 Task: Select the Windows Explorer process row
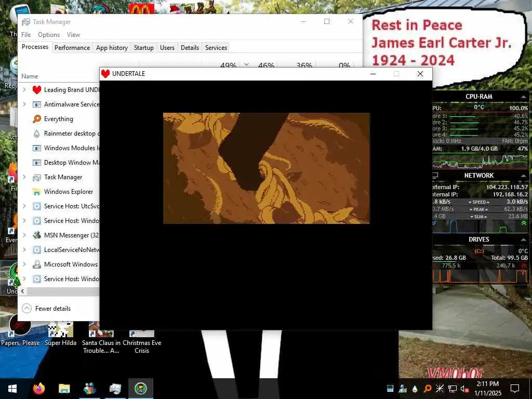point(58,192)
